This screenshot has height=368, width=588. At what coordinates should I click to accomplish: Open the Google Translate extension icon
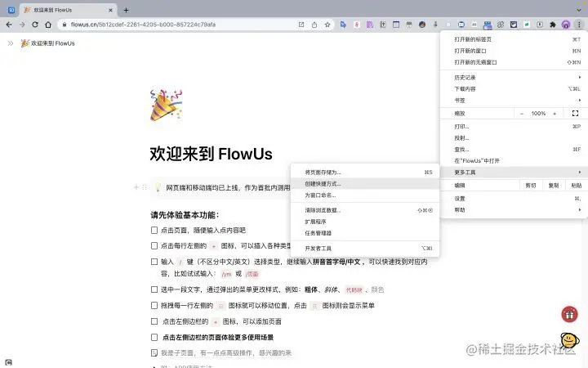click(x=343, y=25)
